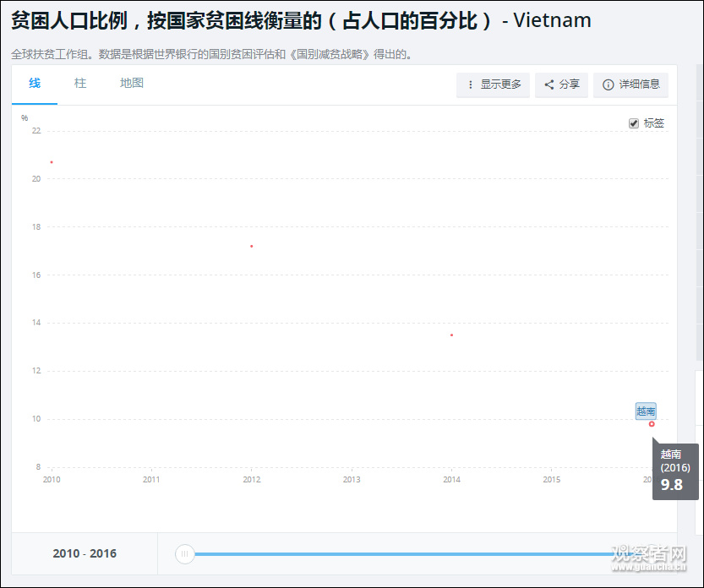704x588 pixels.
Task: Click the 2010 data point near 20.8%
Action: [52, 162]
